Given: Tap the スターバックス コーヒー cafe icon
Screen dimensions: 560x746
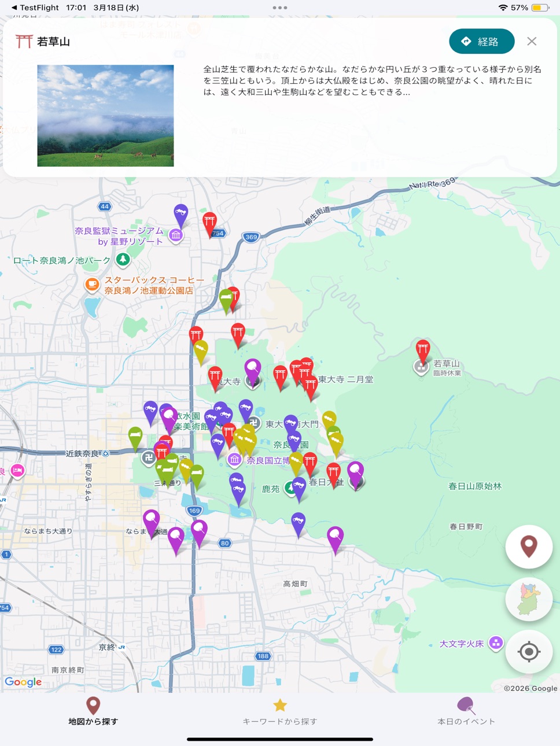Looking at the screenshot, I should click(x=92, y=284).
